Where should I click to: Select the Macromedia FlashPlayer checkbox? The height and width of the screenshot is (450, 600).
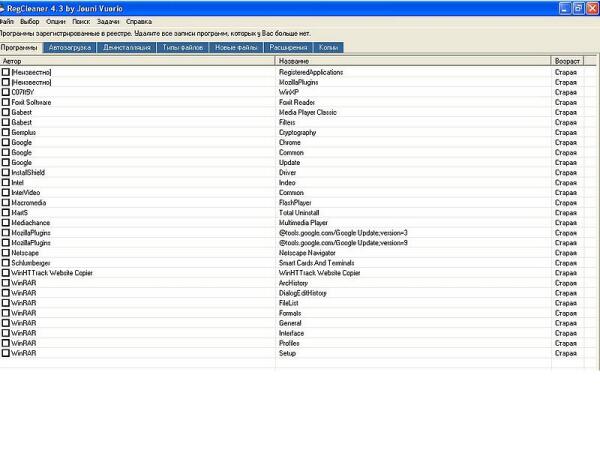coord(6,202)
